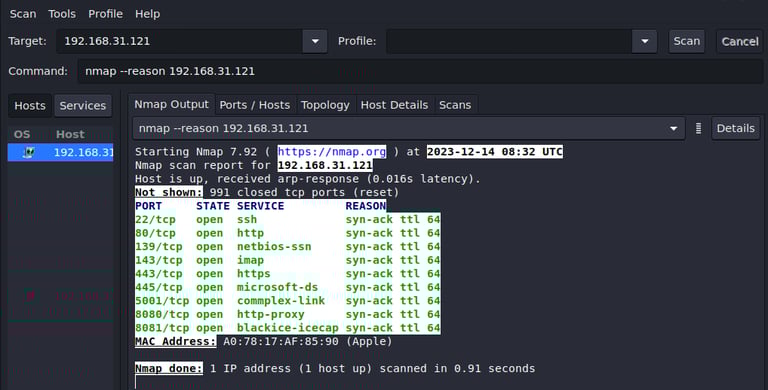Open the Help menu
Image resolution: width=768 pixels, height=390 pixels.
(x=147, y=14)
